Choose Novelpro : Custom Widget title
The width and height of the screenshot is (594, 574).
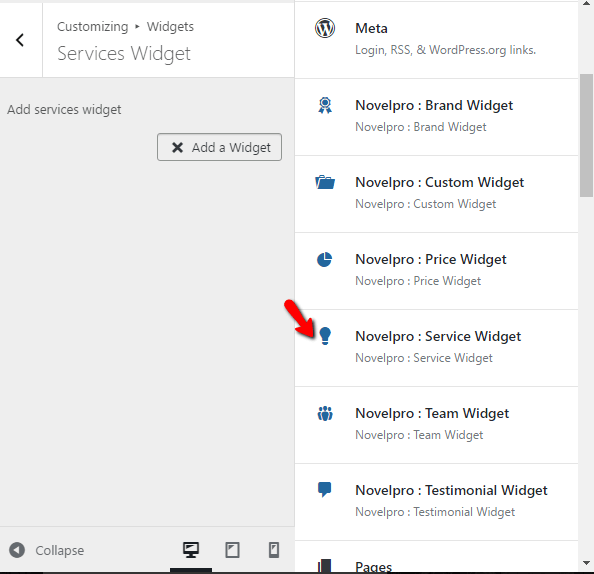pos(439,182)
